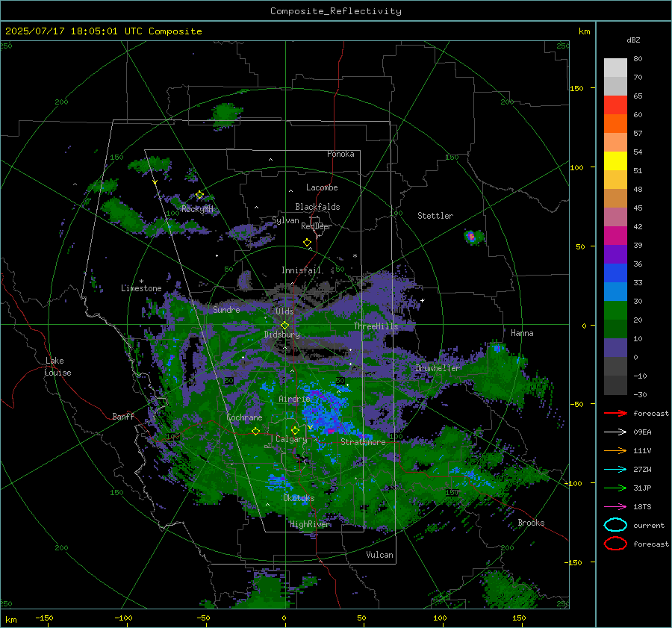Click the bright red swatch in dBZ legend

click(x=615, y=105)
